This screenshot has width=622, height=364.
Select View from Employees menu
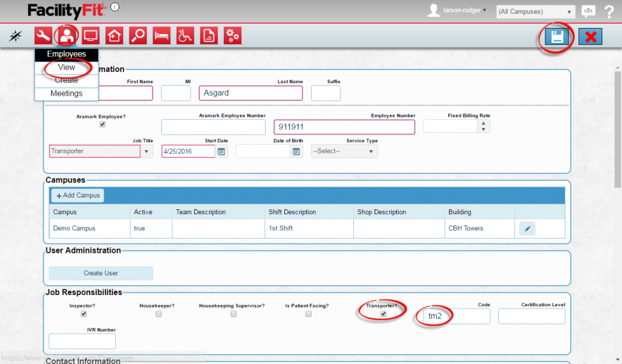(x=67, y=67)
